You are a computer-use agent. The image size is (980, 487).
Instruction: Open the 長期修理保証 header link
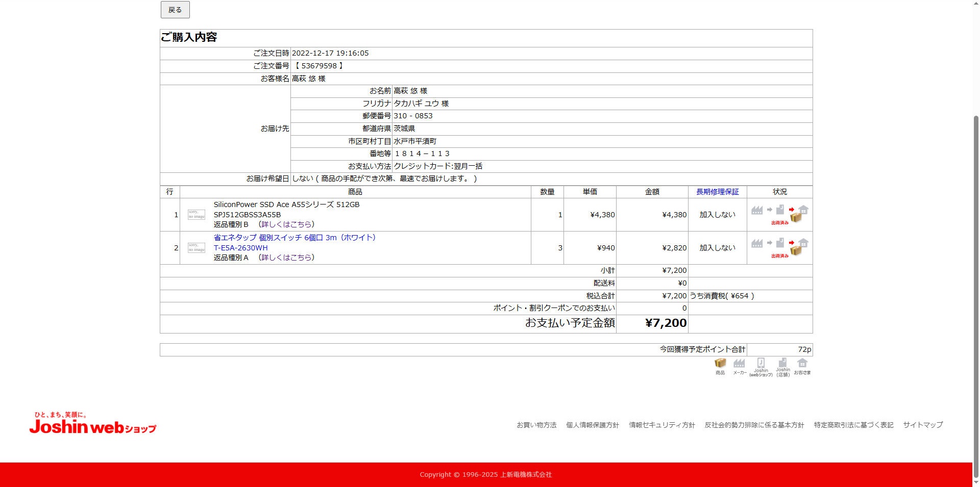pyautogui.click(x=717, y=192)
